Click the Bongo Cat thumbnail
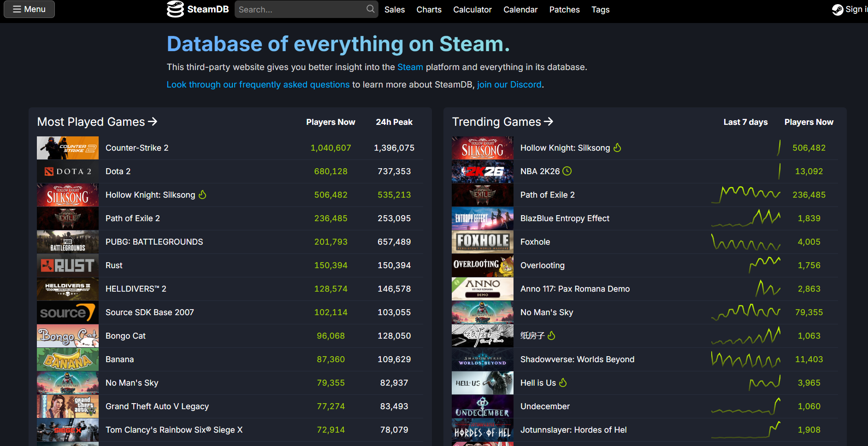The width and height of the screenshot is (868, 446). tap(68, 336)
